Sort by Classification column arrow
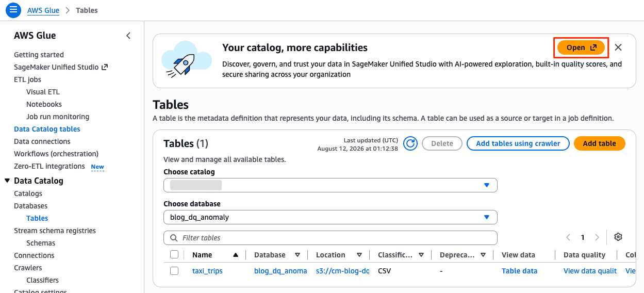 [x=421, y=255]
